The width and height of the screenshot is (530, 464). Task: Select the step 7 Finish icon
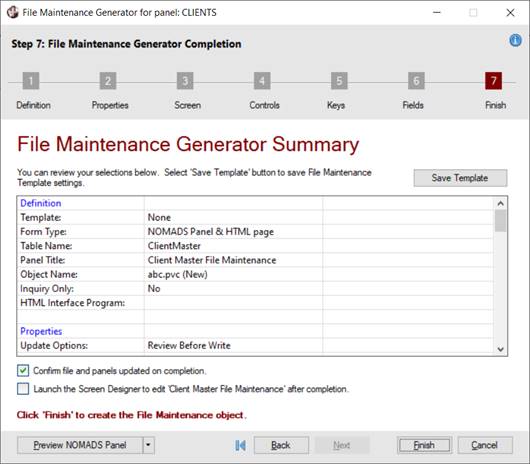[x=493, y=81]
